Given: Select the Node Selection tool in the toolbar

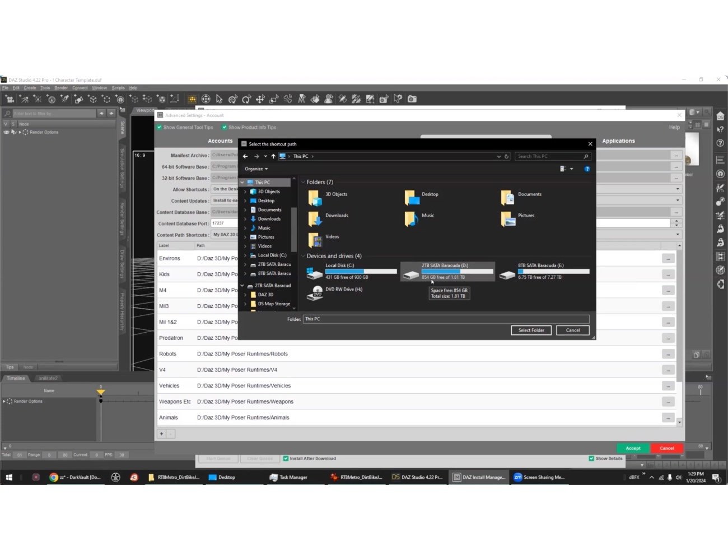Looking at the screenshot, I should coord(220,99).
